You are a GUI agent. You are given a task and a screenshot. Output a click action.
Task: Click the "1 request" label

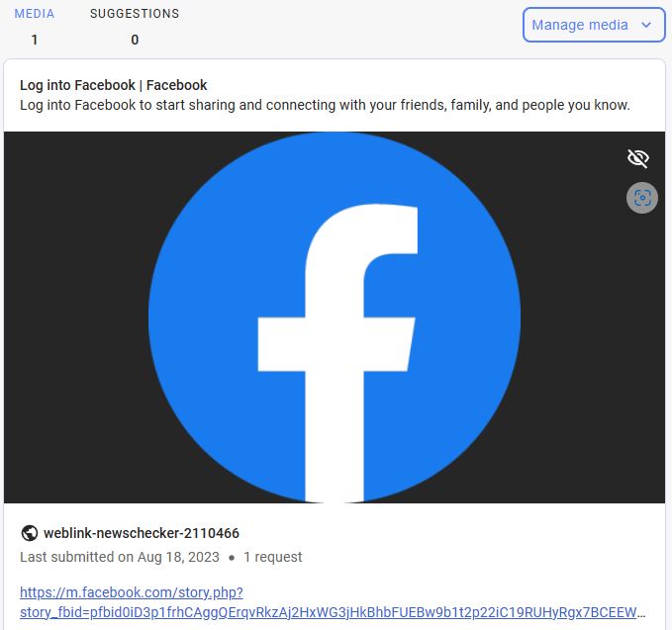(273, 557)
